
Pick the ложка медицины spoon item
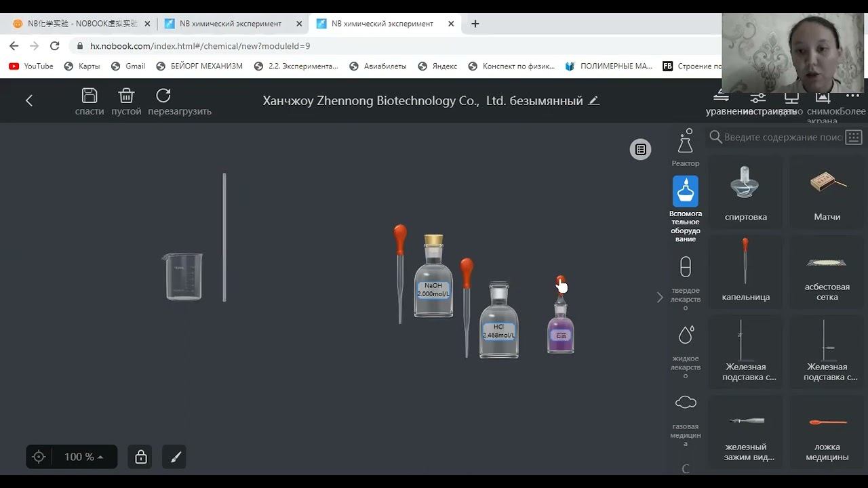827,431
